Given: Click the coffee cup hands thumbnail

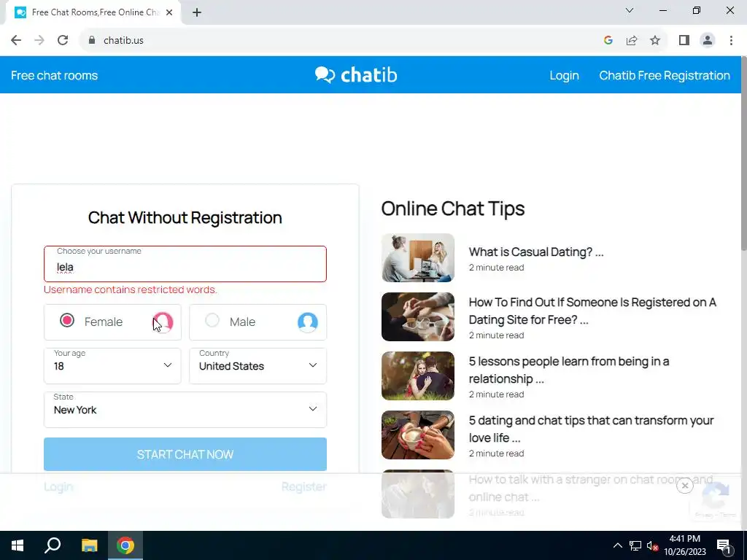Looking at the screenshot, I should pyautogui.click(x=418, y=435).
